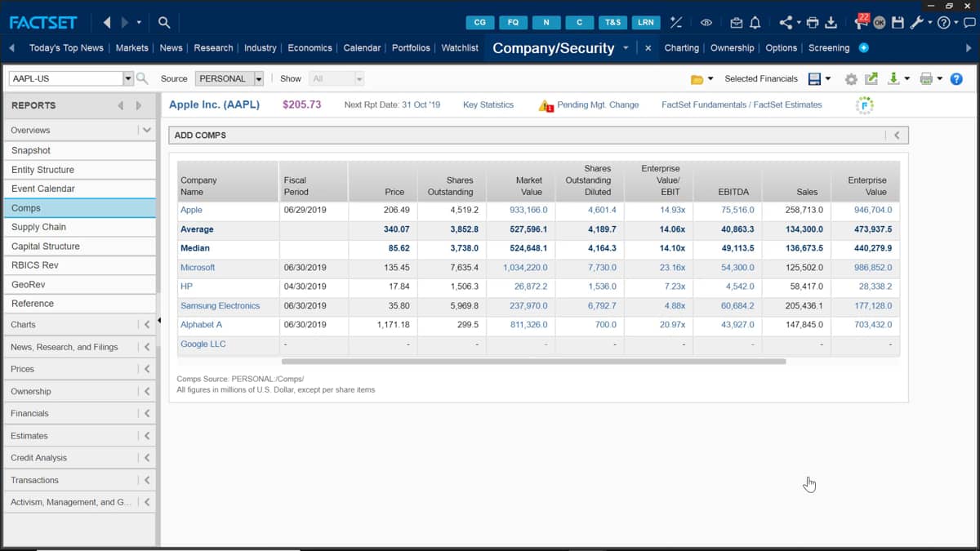This screenshot has height=551, width=980.
Task: Close the Company/Security tab
Action: [648, 48]
